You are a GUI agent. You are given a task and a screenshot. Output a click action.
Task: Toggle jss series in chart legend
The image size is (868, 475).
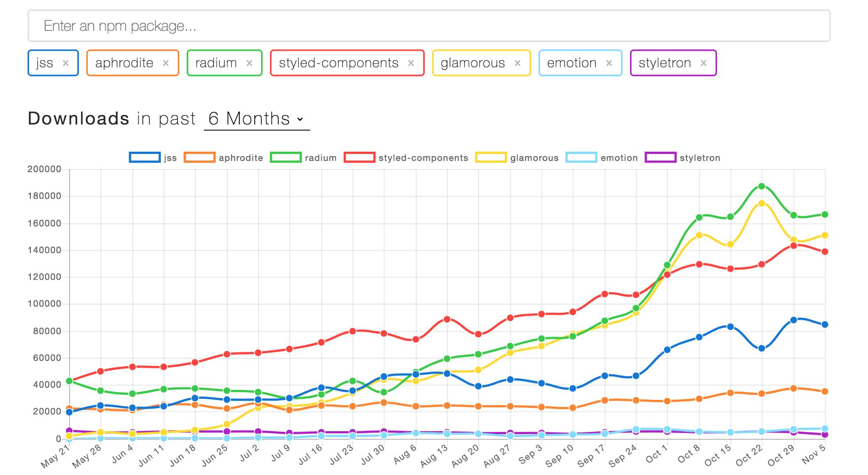pos(153,157)
